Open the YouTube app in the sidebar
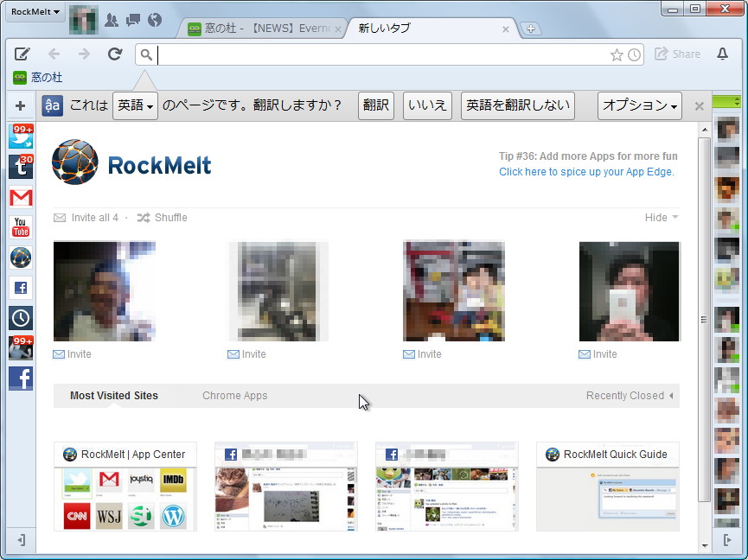 pos(21,227)
